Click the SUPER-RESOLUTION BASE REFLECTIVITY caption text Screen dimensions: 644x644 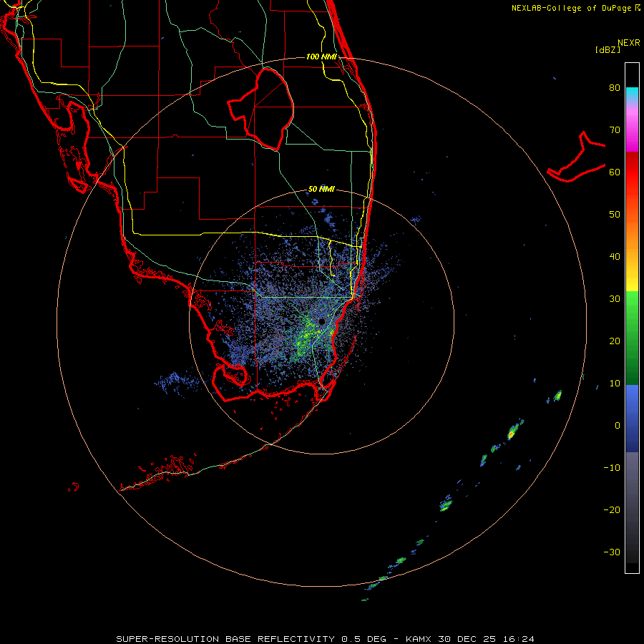(x=225, y=639)
